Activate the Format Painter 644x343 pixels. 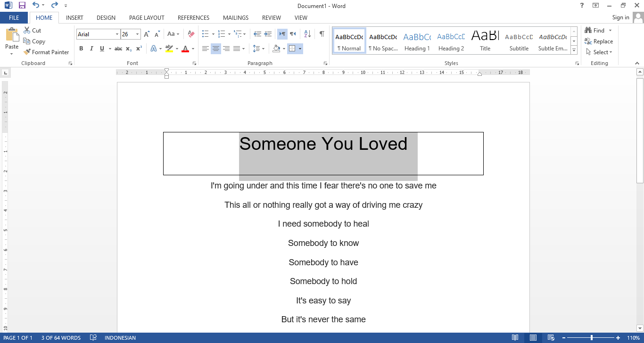46,52
